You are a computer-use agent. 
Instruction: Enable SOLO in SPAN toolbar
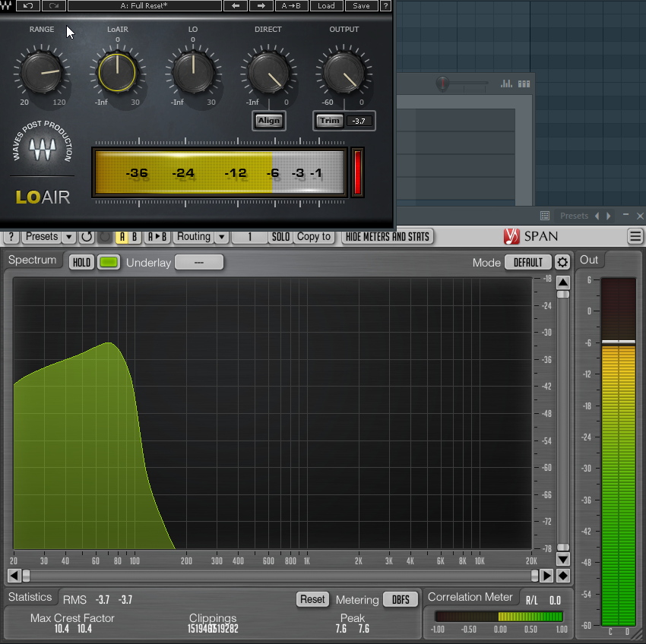(280, 237)
